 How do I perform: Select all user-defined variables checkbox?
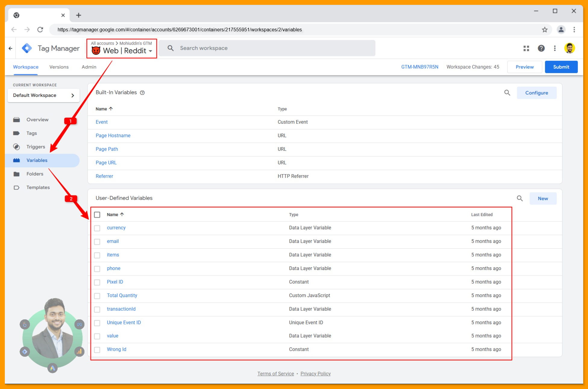pos(97,214)
